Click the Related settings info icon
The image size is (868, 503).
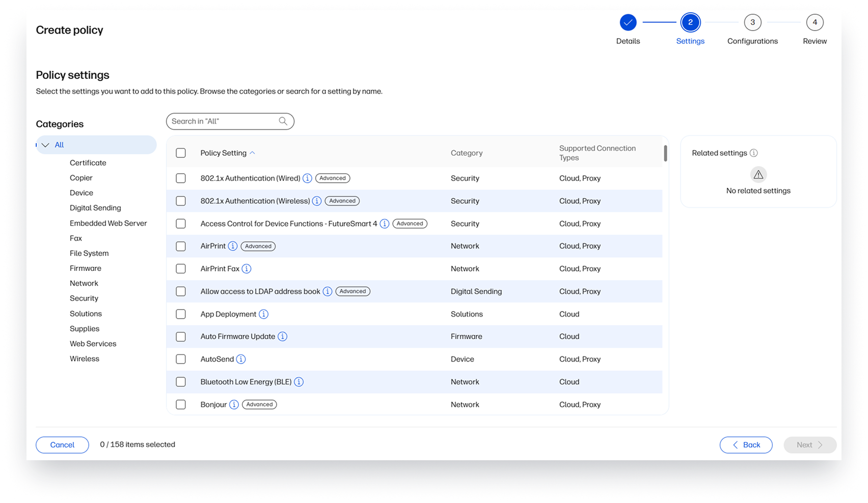click(x=754, y=153)
